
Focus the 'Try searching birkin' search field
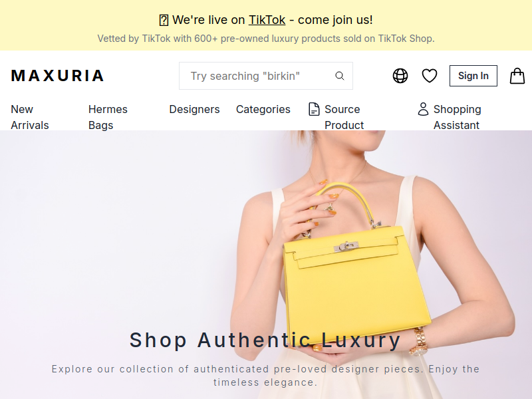[266, 76]
